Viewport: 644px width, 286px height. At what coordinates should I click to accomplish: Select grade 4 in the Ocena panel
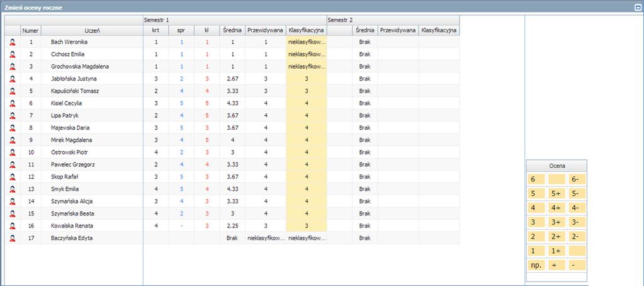pyautogui.click(x=536, y=208)
